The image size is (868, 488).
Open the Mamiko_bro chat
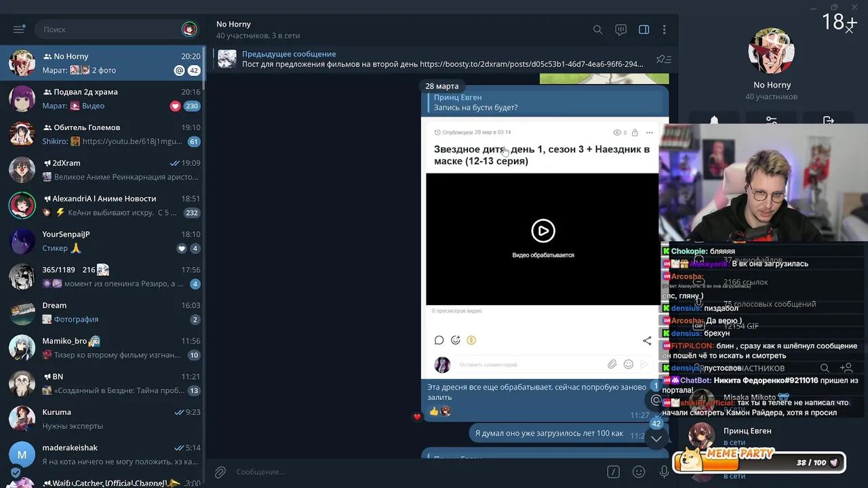pyautogui.click(x=102, y=348)
